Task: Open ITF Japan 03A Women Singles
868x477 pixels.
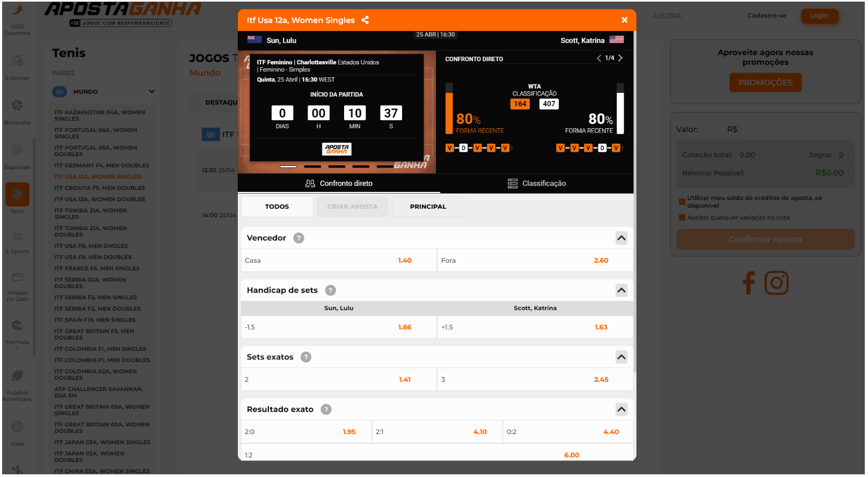Action: click(x=102, y=443)
